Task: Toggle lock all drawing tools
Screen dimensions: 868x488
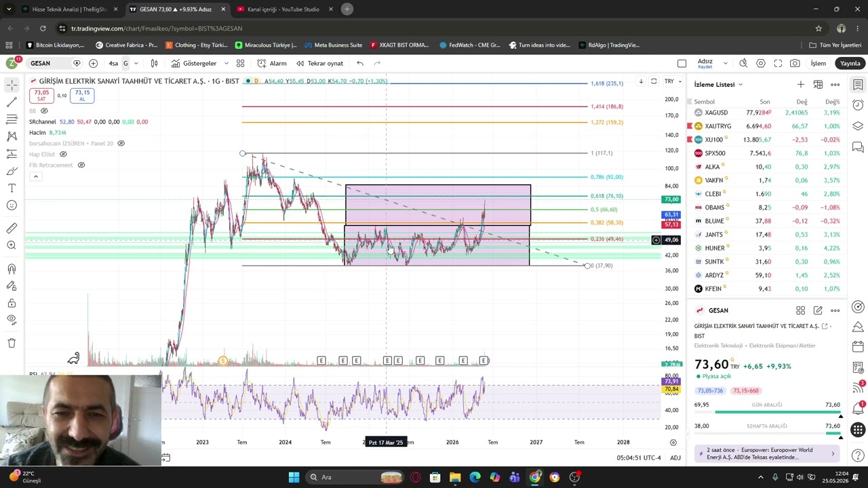Action: click(x=12, y=303)
